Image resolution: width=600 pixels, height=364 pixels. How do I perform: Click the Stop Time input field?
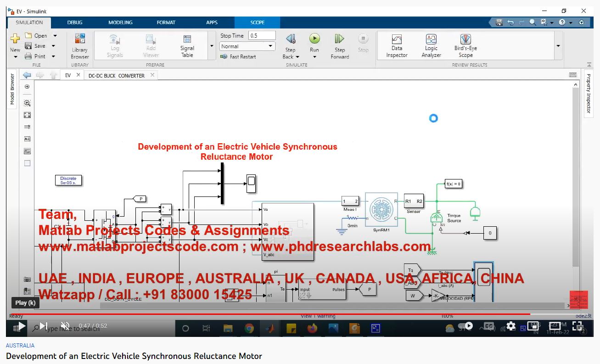coord(262,36)
